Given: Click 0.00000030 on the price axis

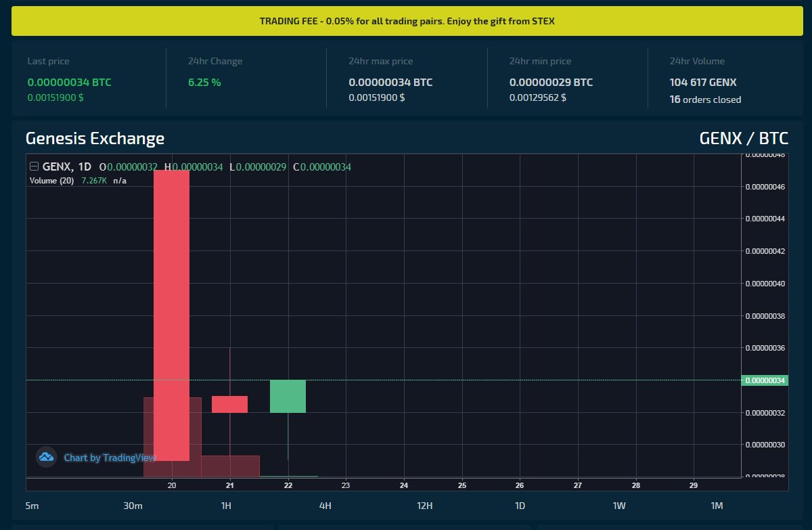Looking at the screenshot, I should tap(765, 445).
